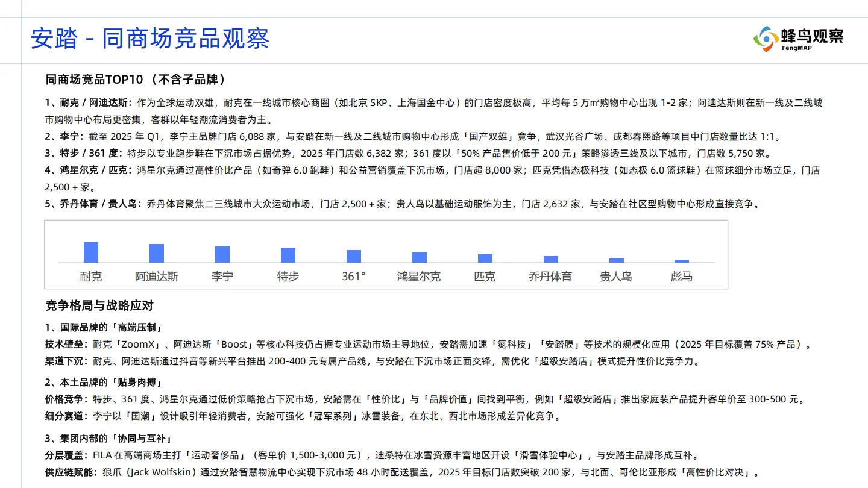Viewport: 868px width, 488px height.
Task: Click the 乔丹体育 bar in the chart
Action: (551, 259)
